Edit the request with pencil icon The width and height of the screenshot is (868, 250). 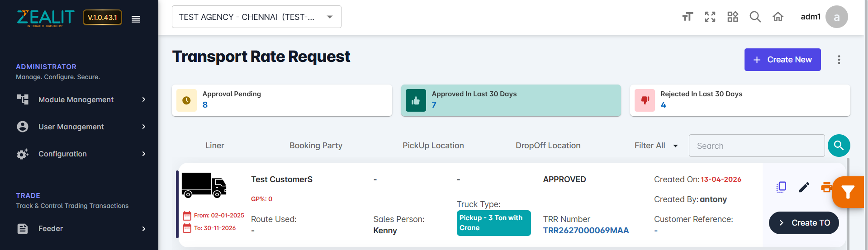804,187
